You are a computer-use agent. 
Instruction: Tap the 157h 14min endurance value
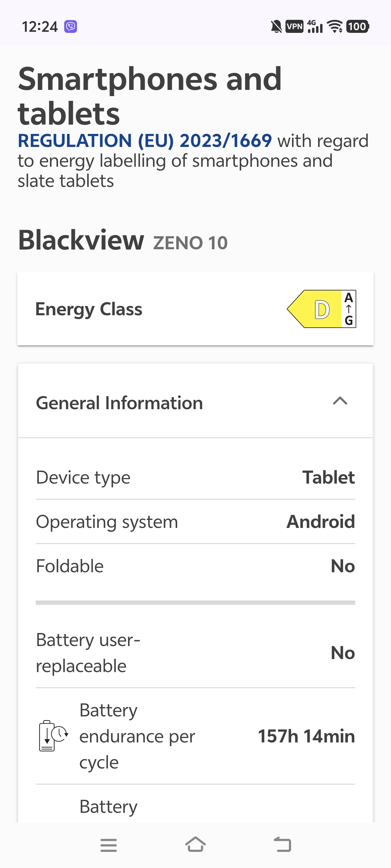[x=306, y=736]
